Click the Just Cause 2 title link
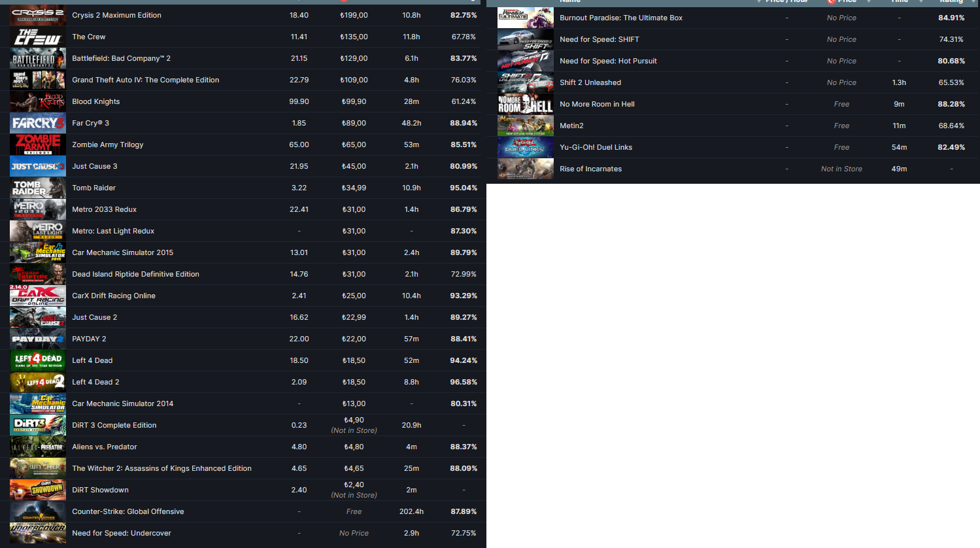The width and height of the screenshot is (980, 548). pos(94,317)
